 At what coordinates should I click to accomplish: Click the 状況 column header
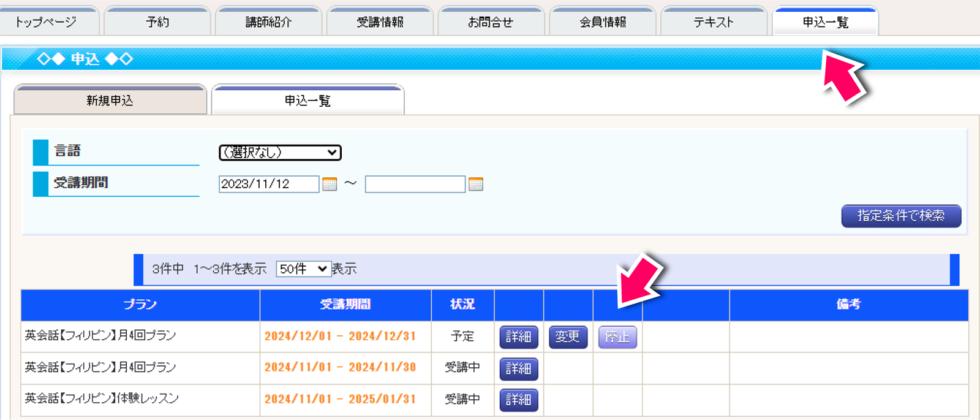point(462,305)
